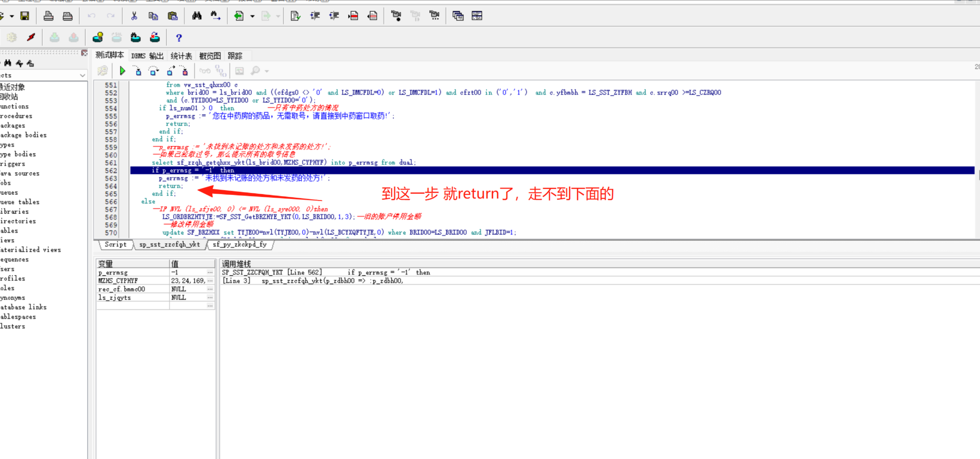Switch to the DBMS 输出 tab
Viewport: 980px width, 459px height.
(147, 56)
